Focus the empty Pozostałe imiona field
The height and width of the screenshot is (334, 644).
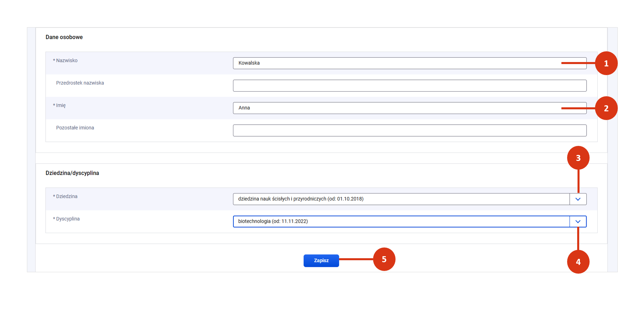click(x=410, y=130)
